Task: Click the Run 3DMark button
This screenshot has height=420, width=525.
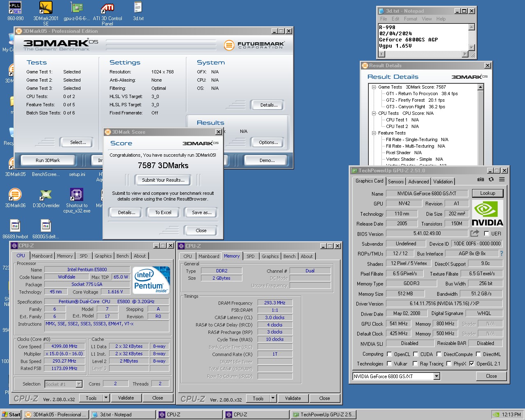Action: [48, 160]
